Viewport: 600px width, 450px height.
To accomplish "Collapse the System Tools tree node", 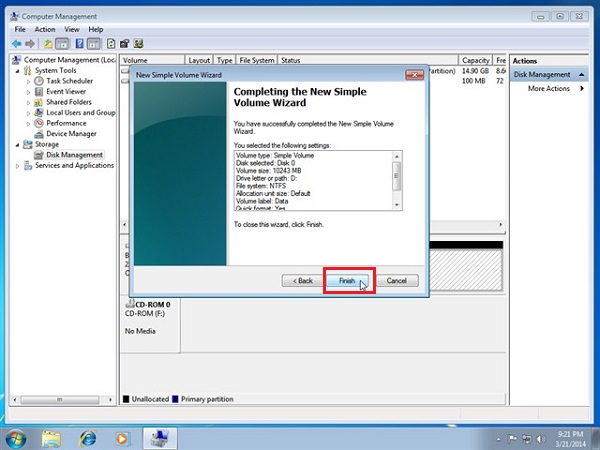I will pos(17,71).
